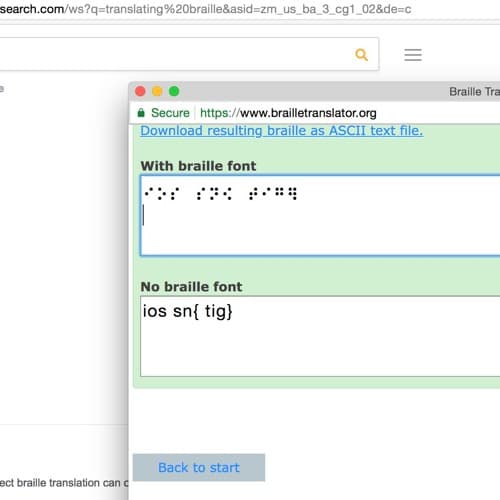Image resolution: width=500 pixels, height=500 pixels.
Task: Click the 'ios sn{ tig}' ASCII text
Action: click(188, 311)
